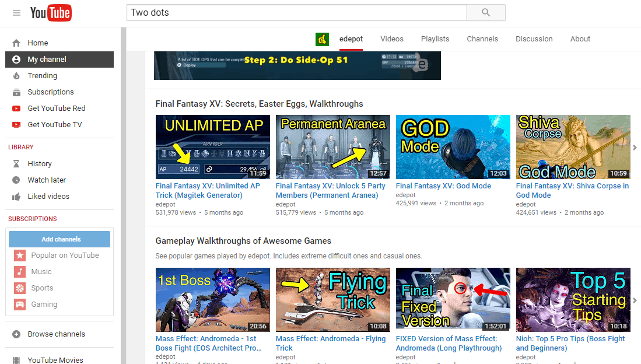Click the Sports channel icon
Image resolution: width=641 pixels, height=364 pixels.
coord(20,288)
